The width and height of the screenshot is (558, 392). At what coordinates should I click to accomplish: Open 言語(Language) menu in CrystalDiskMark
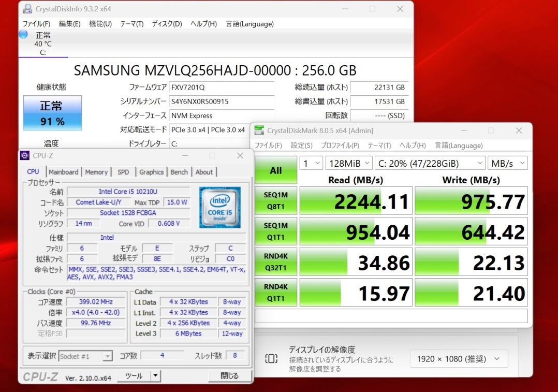[459, 146]
